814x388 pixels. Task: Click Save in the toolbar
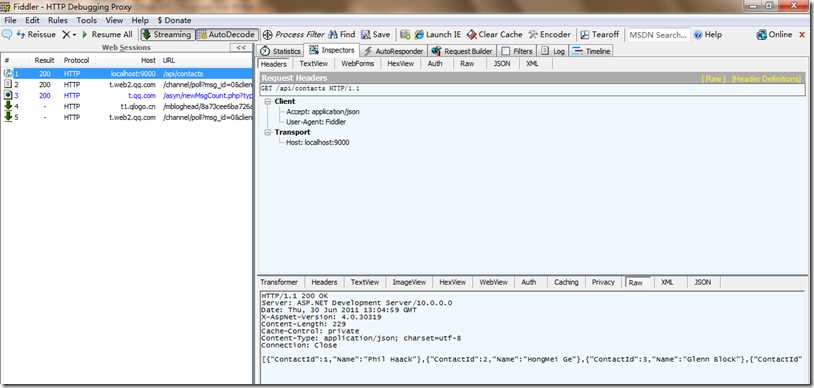pos(375,35)
